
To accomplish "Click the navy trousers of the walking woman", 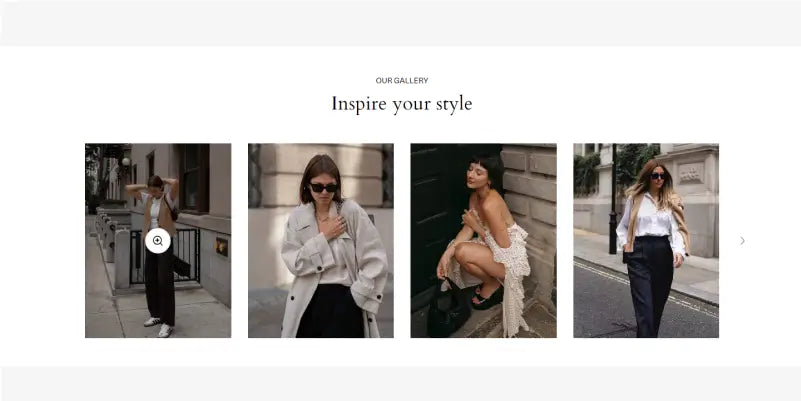I will 650,286.
